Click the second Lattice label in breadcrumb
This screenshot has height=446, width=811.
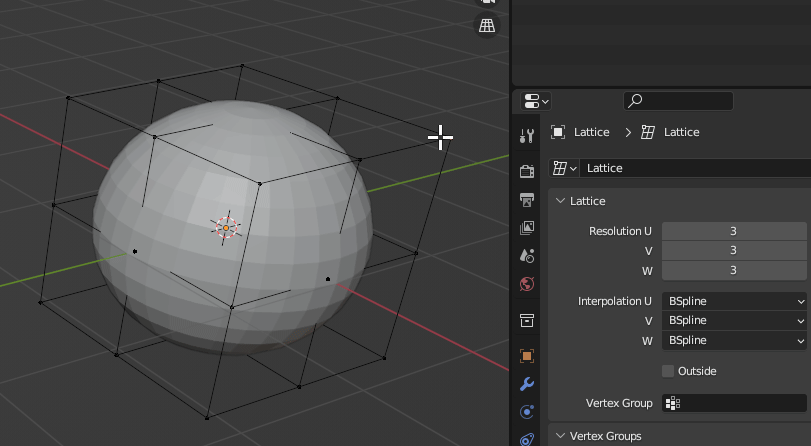[681, 132]
